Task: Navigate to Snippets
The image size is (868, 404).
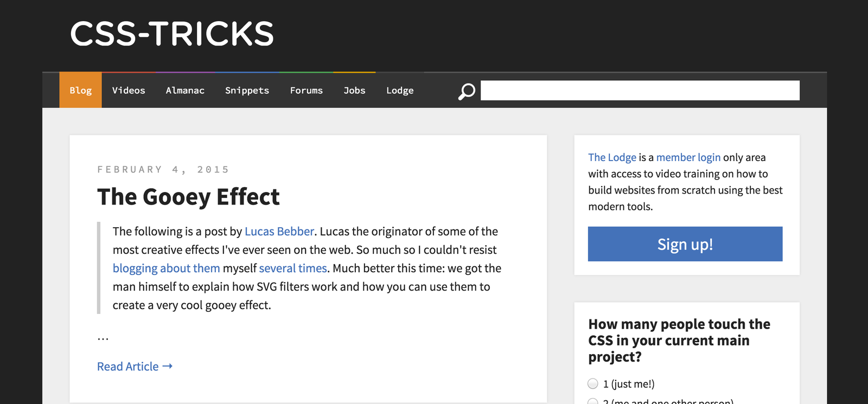Action: 247,90
